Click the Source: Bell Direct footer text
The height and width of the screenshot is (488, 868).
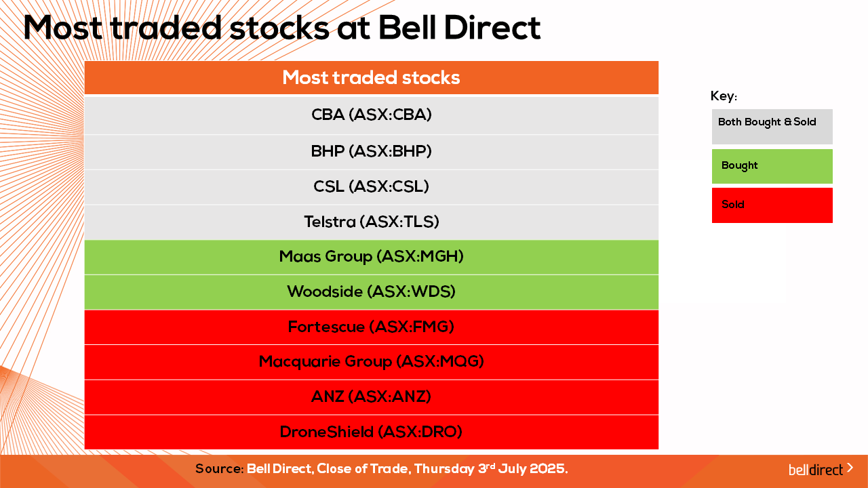tap(254, 469)
